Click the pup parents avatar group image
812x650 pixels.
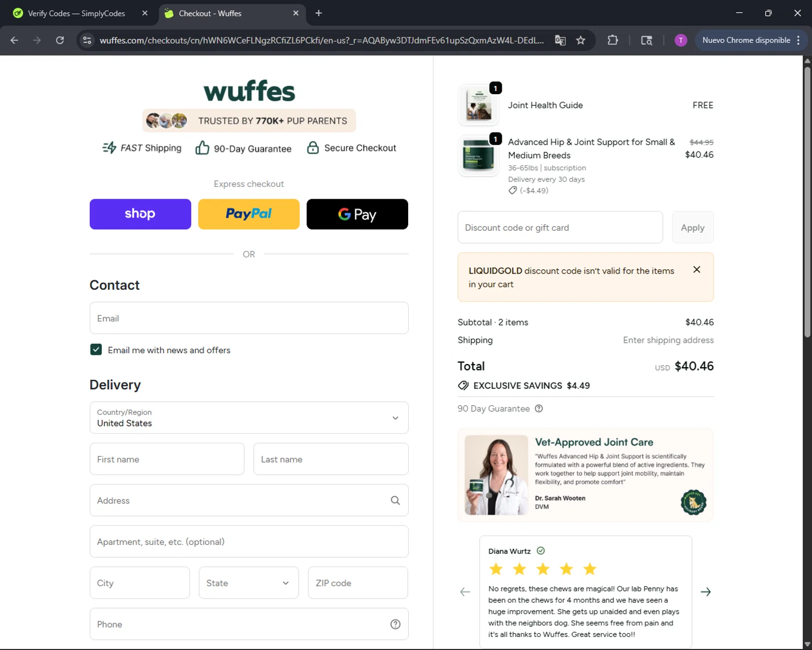167,120
